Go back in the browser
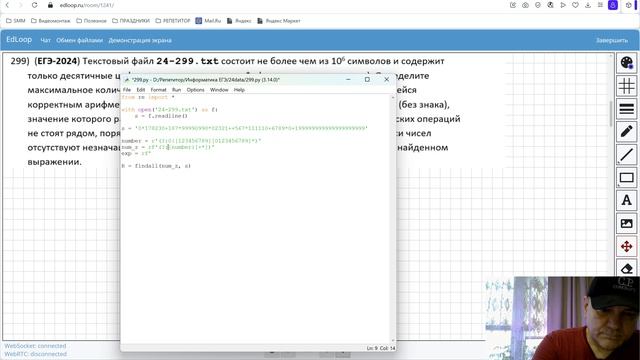Image resolution: width=640 pixels, height=360 pixels. click(x=7, y=5)
